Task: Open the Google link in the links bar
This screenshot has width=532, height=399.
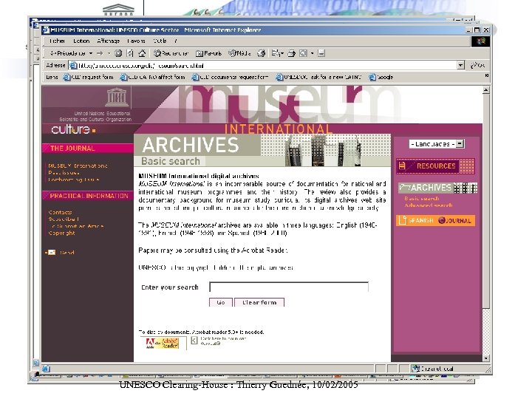Action: tap(381, 77)
